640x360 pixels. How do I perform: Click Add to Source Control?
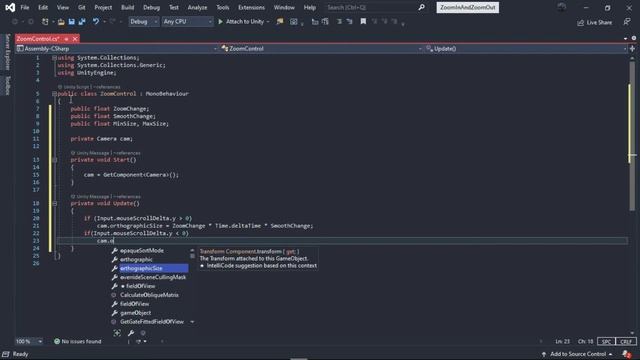pos(577,354)
